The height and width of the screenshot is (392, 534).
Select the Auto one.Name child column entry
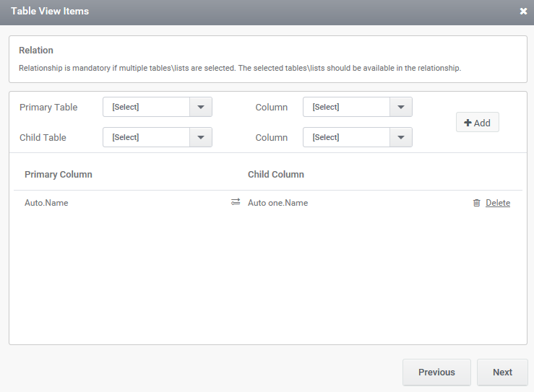click(277, 203)
